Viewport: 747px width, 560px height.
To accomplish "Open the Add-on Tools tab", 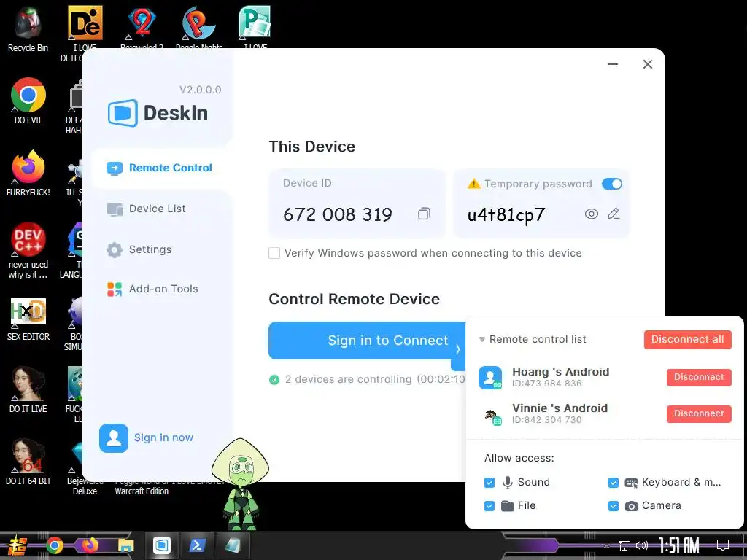I will [x=152, y=289].
